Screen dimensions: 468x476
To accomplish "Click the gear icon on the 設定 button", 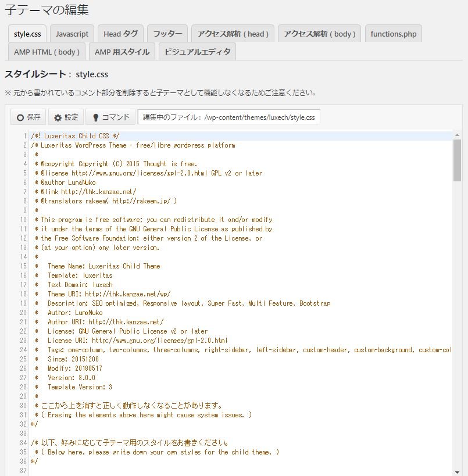I will [58, 118].
